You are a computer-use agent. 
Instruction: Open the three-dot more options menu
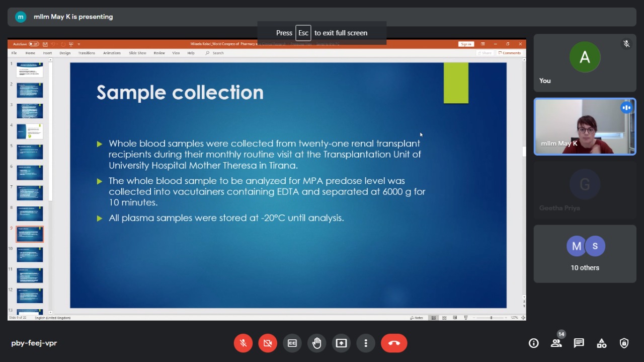(x=366, y=343)
